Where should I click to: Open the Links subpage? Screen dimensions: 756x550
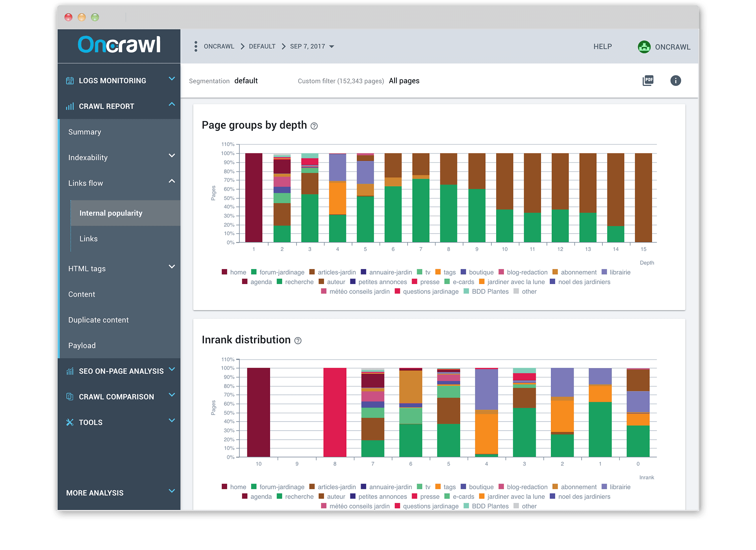pos(89,239)
